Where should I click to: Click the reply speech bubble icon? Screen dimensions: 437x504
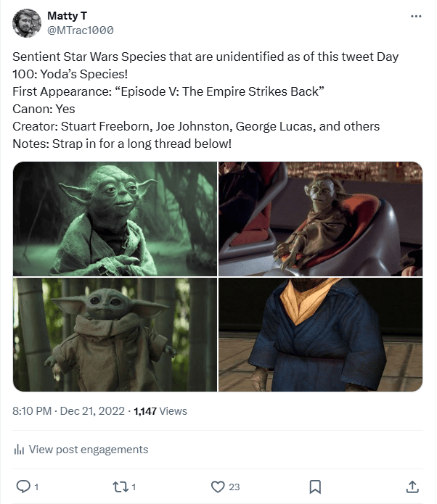(x=23, y=486)
